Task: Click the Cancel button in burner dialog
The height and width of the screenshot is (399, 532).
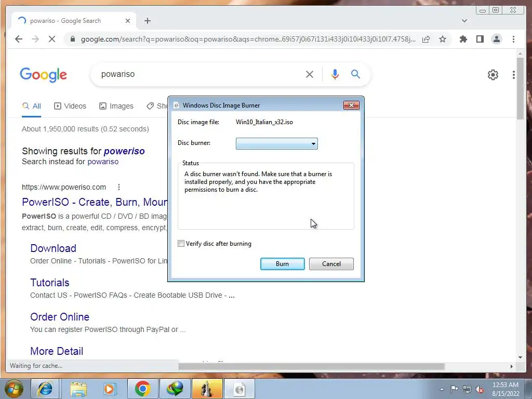Action: [x=331, y=264]
